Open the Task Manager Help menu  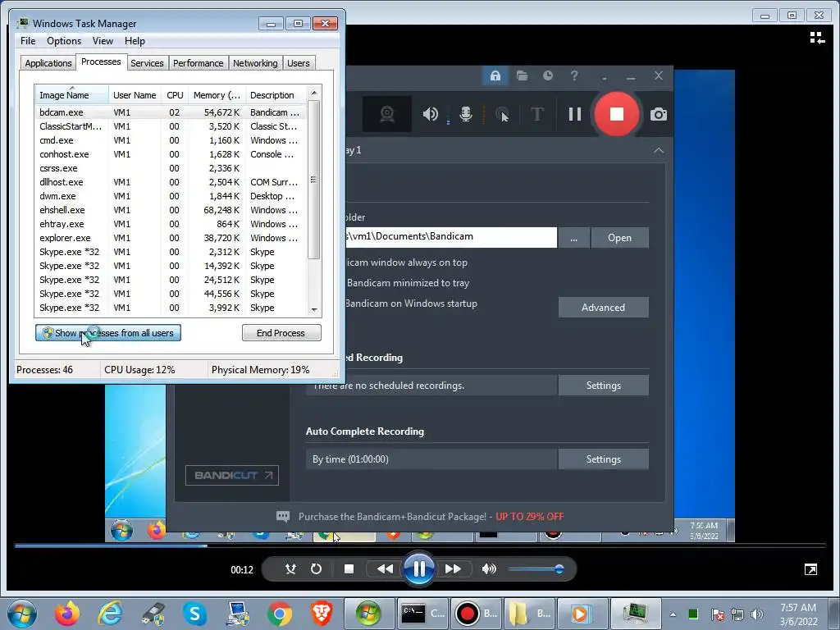click(135, 41)
